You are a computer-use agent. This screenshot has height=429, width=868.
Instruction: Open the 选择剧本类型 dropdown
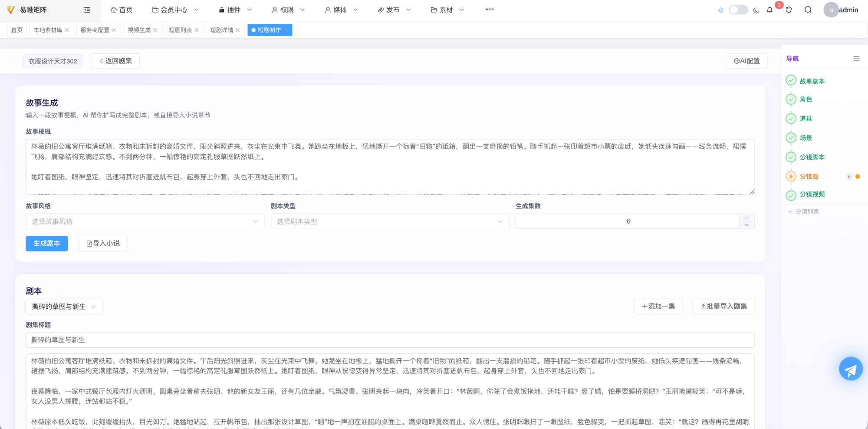click(x=390, y=221)
